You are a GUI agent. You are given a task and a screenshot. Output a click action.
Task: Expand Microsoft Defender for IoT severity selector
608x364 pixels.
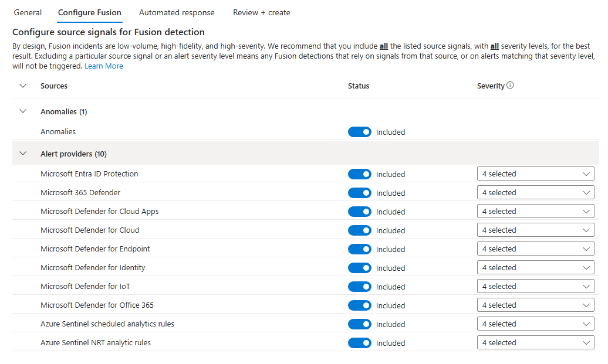tap(535, 286)
